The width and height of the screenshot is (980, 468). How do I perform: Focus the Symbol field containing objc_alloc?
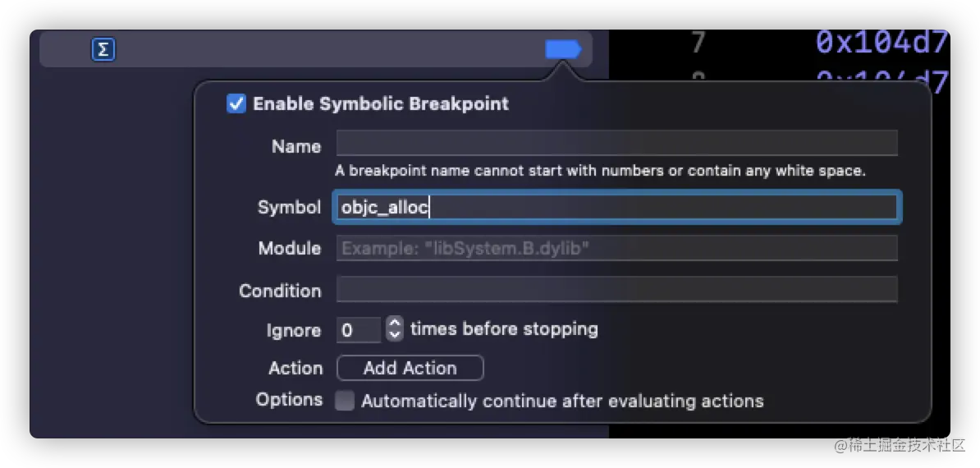(616, 208)
